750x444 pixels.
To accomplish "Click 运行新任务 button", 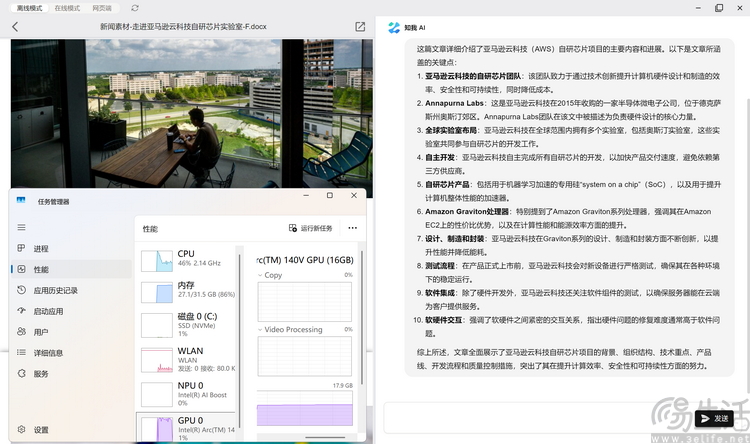I will 310,228.
